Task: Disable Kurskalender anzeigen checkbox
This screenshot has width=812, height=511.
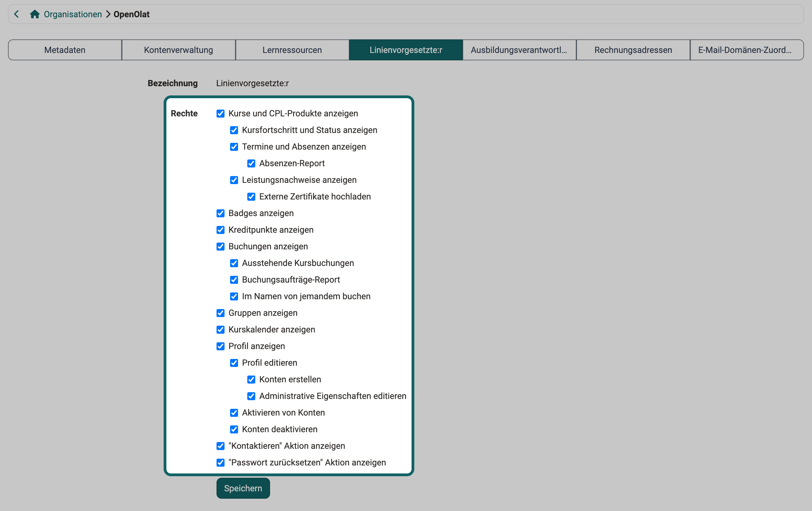Action: tap(221, 329)
